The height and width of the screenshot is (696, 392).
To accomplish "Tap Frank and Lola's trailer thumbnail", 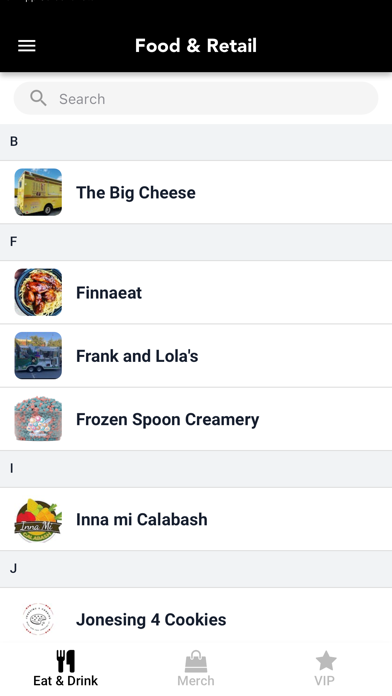I will click(38, 356).
